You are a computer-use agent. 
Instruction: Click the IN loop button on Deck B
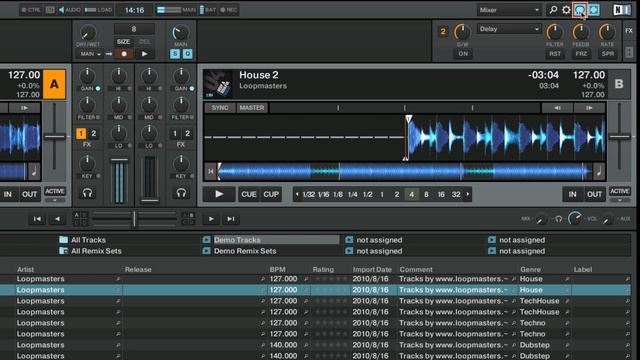572,194
